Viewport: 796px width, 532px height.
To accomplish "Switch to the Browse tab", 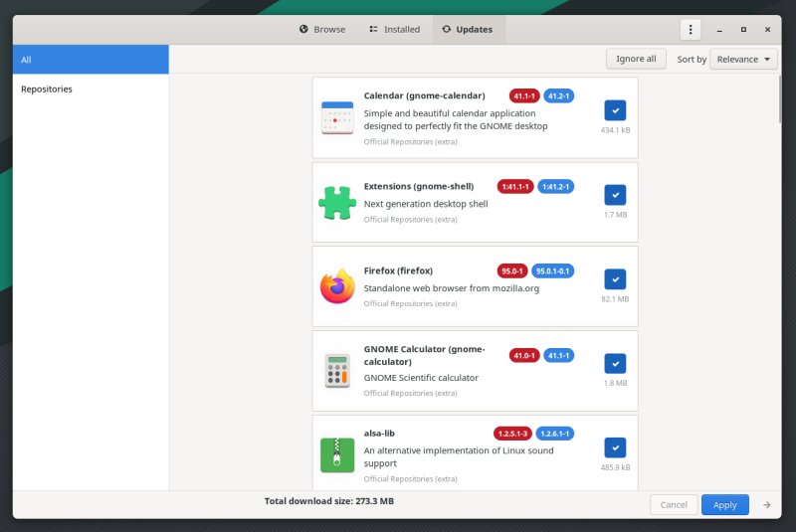I will 322,30.
